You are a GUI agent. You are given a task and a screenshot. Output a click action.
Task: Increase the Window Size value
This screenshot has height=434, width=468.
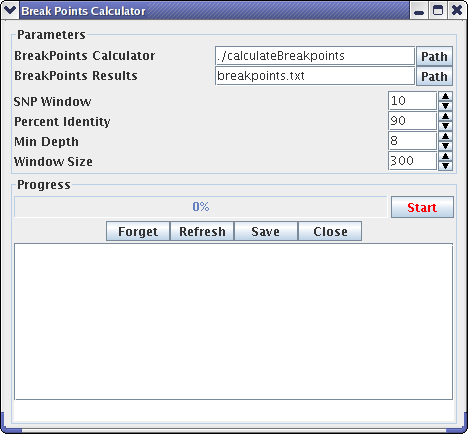[x=445, y=156]
